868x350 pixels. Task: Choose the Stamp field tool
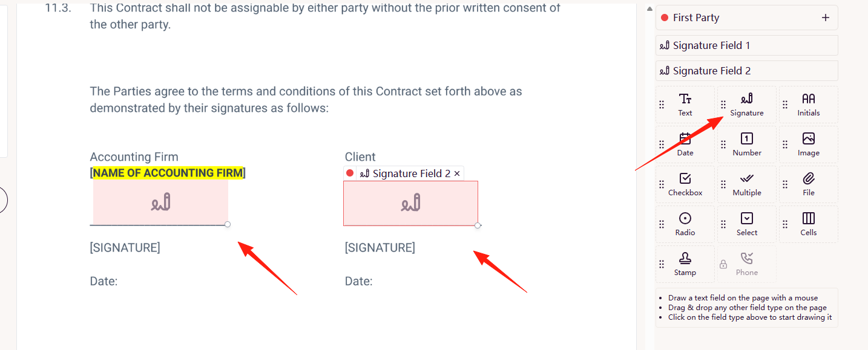click(x=685, y=264)
